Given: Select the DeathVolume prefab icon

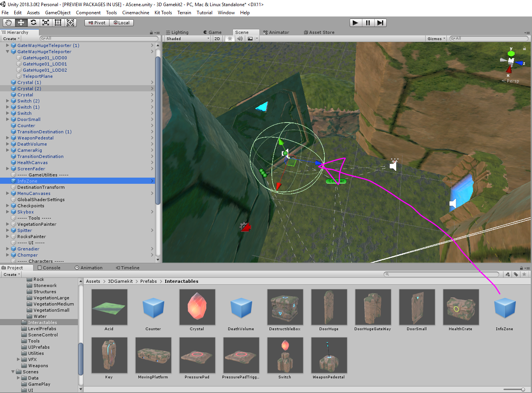Looking at the screenshot, I should 241,307.
